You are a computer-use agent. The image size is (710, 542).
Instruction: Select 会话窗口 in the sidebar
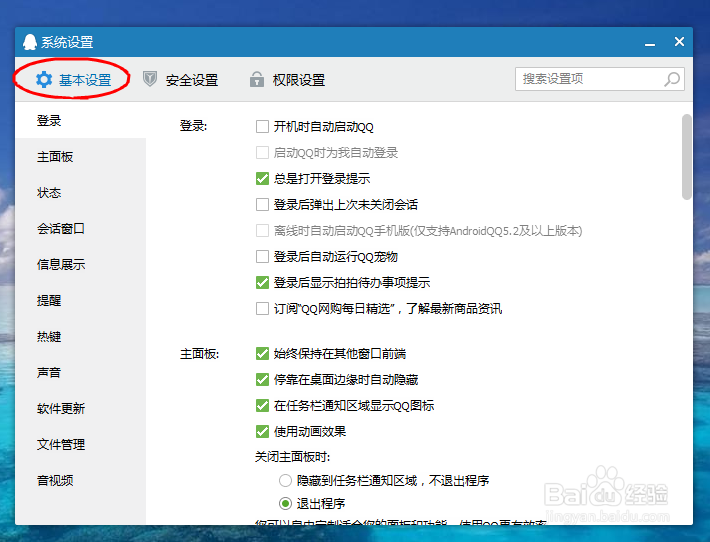pyautogui.click(x=81, y=229)
